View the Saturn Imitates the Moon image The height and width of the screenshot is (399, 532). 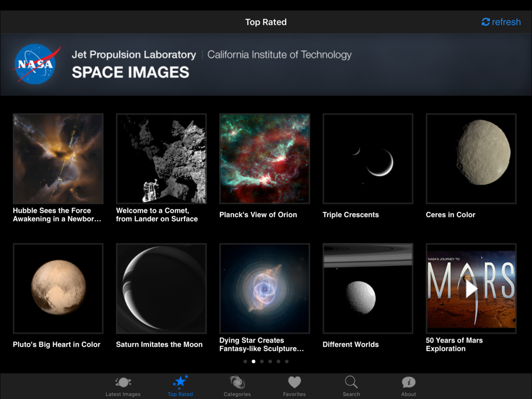[161, 288]
